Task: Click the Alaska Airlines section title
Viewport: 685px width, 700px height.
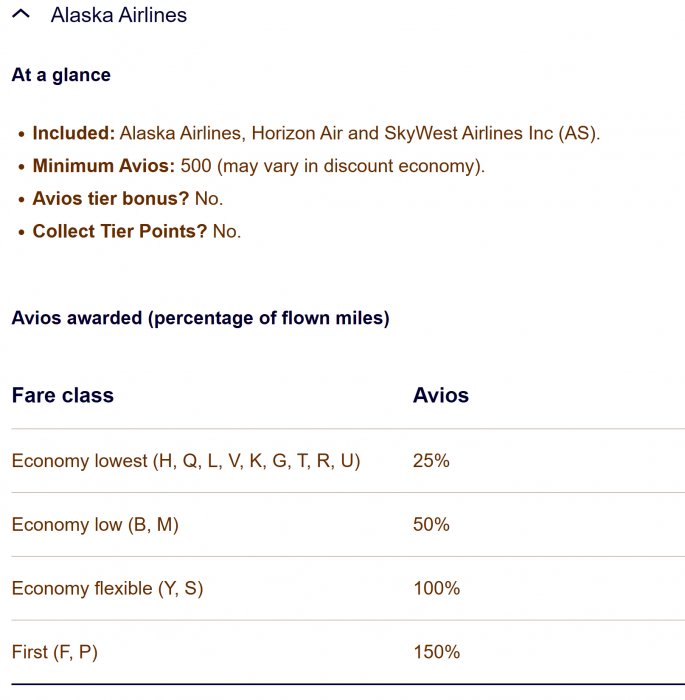Action: [118, 15]
